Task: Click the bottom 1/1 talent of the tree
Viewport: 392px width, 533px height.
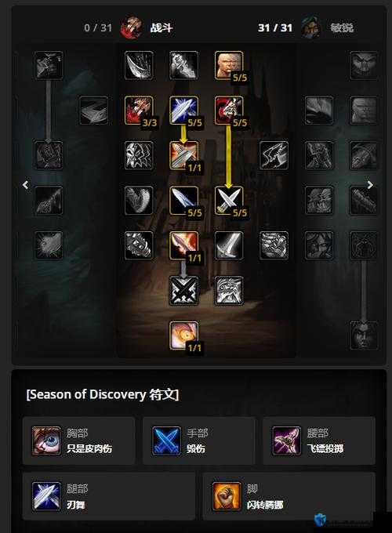Action: point(184,335)
